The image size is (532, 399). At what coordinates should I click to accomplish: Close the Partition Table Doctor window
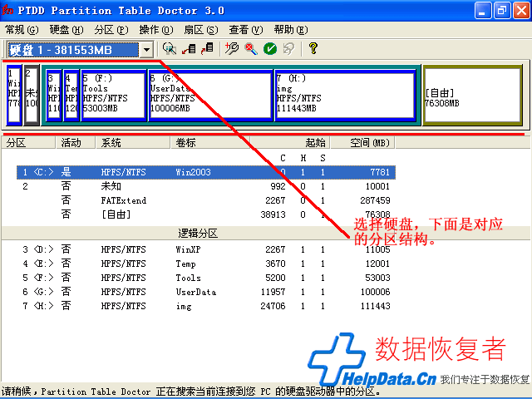521,11
